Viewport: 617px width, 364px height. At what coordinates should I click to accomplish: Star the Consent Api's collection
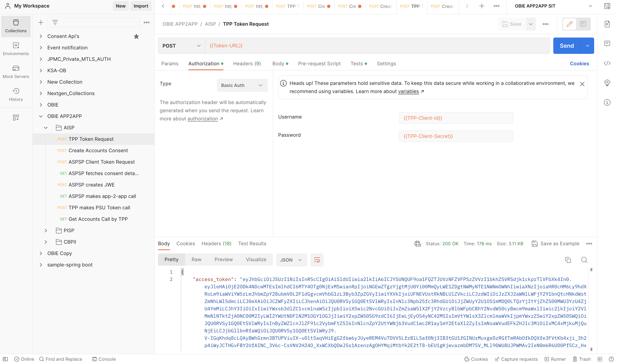(136, 36)
